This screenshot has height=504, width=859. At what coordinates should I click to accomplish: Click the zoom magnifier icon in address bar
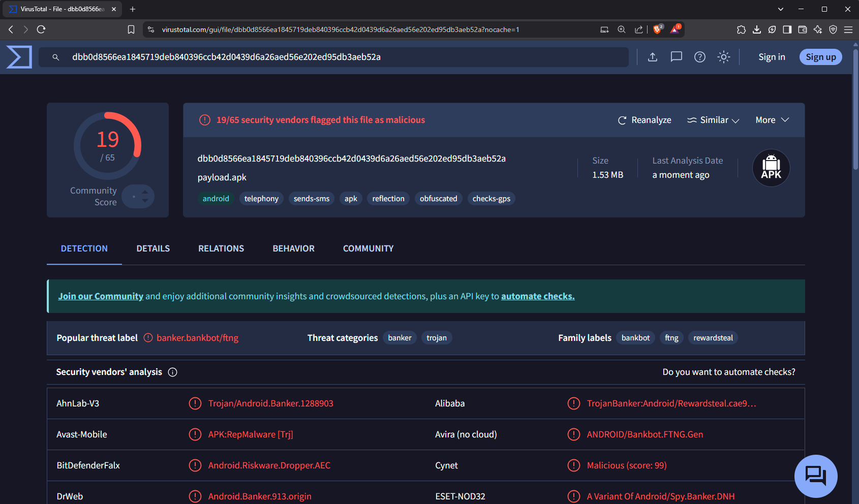[622, 29]
